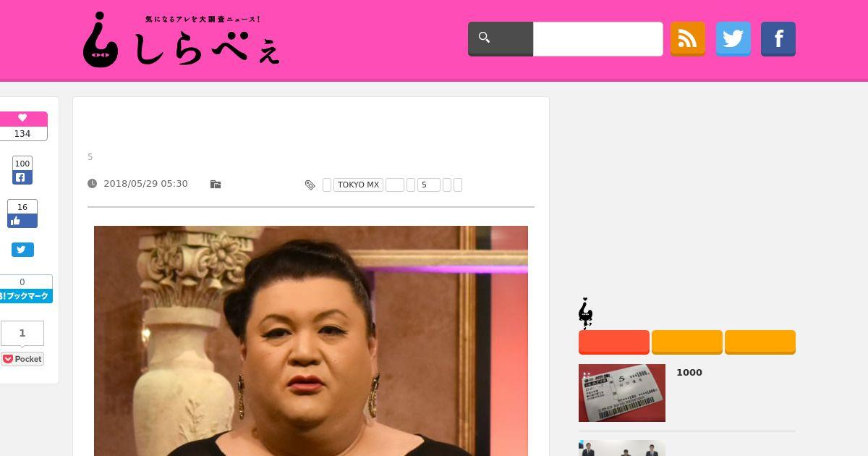
Task: Click the magnifier search button
Action: (x=501, y=38)
